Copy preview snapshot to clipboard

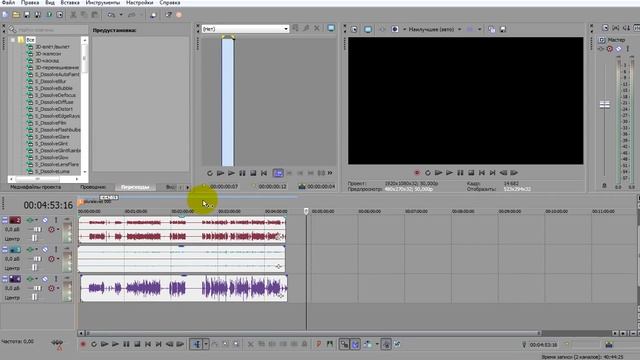pos(492,29)
